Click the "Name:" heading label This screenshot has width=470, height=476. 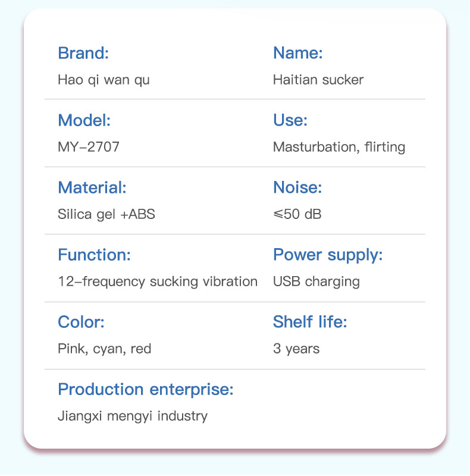[x=297, y=53]
